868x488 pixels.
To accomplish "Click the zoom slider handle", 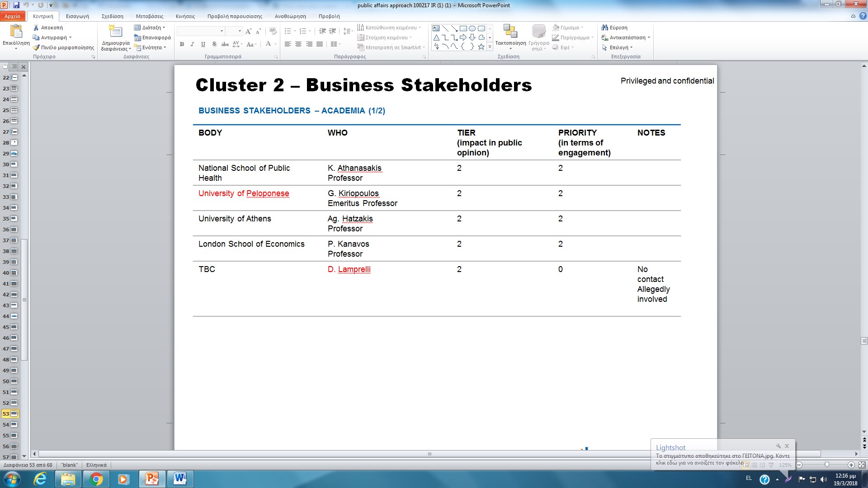I will click(x=827, y=465).
